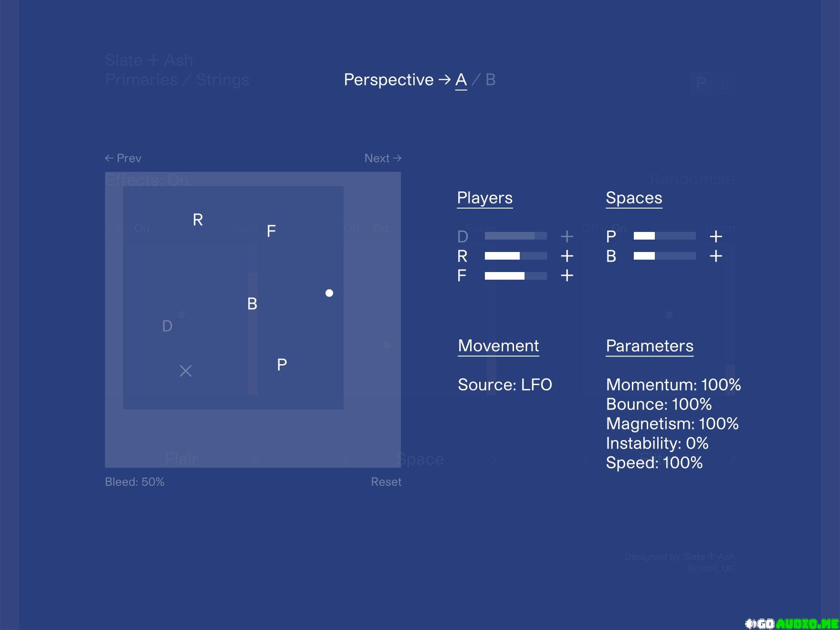Switch to Perspective B
The height and width of the screenshot is (630, 840).
[491, 80]
